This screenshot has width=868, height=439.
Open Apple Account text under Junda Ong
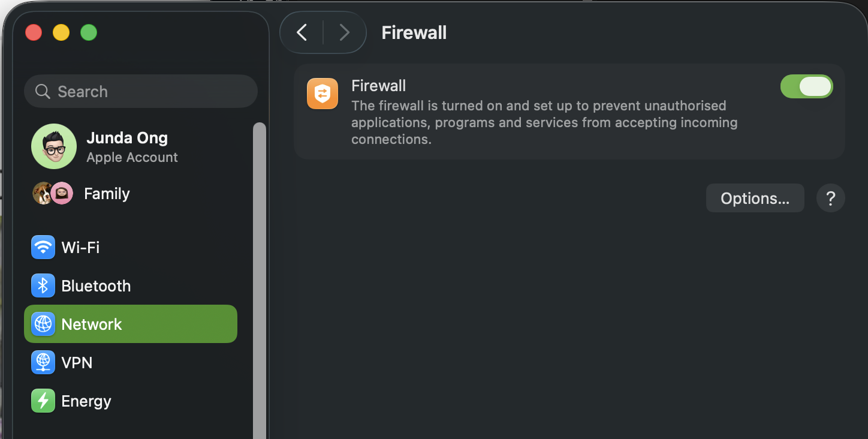(x=132, y=158)
